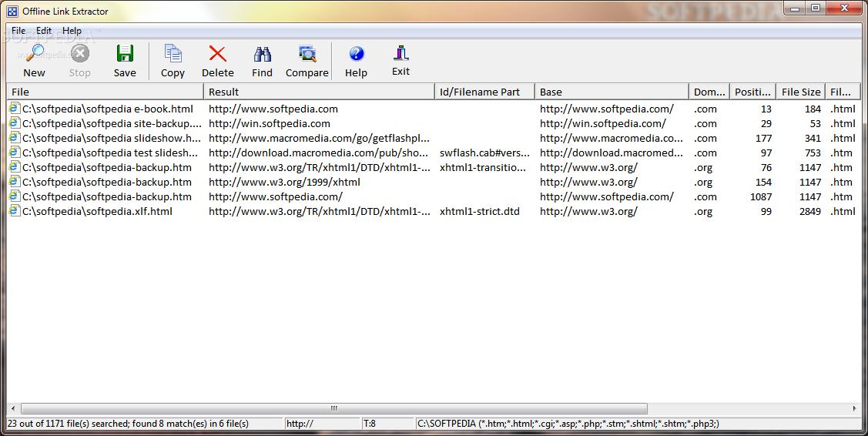This screenshot has height=436, width=868.
Task: Click file size value 2849
Action: point(810,211)
